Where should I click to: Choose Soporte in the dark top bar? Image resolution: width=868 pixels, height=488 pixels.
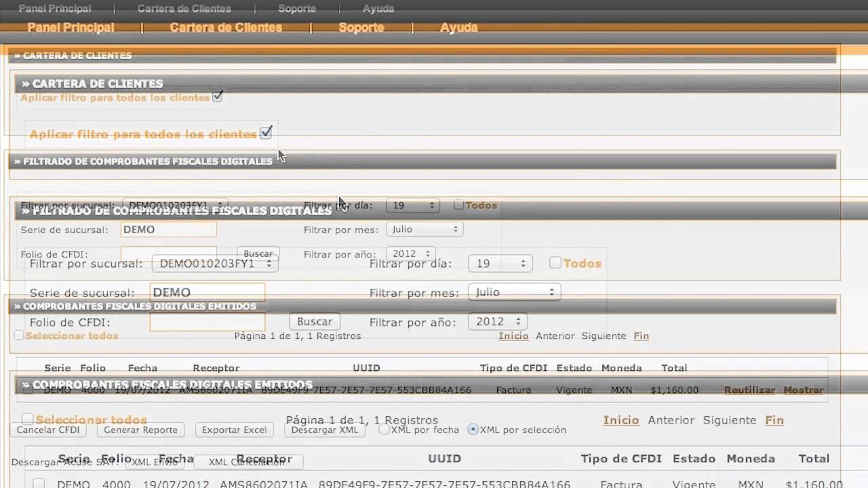(297, 9)
